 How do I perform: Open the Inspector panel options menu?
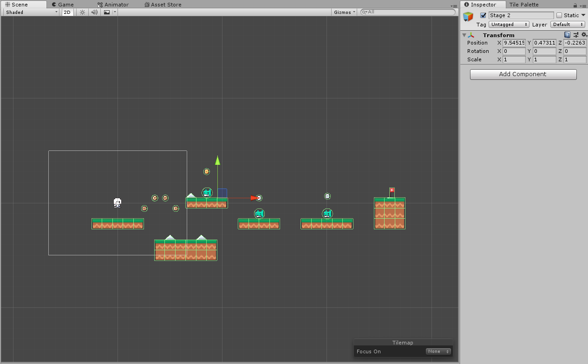pyautogui.click(x=583, y=6)
